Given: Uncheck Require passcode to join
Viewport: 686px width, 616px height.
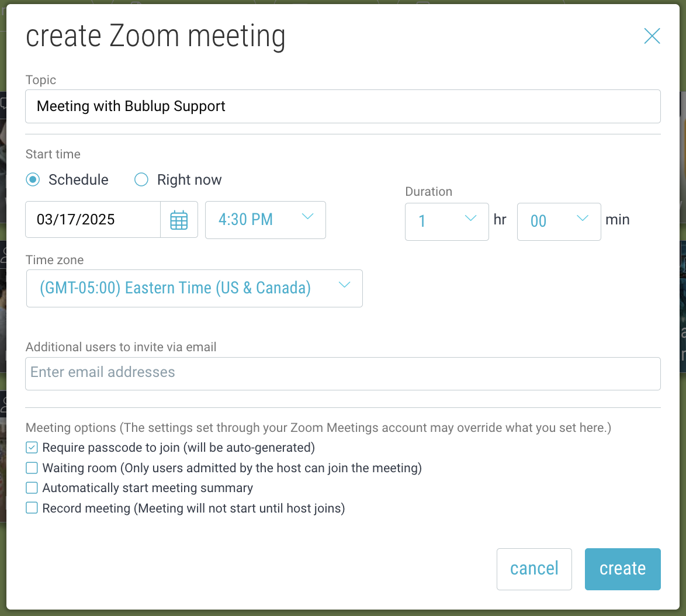Looking at the screenshot, I should pyautogui.click(x=32, y=448).
